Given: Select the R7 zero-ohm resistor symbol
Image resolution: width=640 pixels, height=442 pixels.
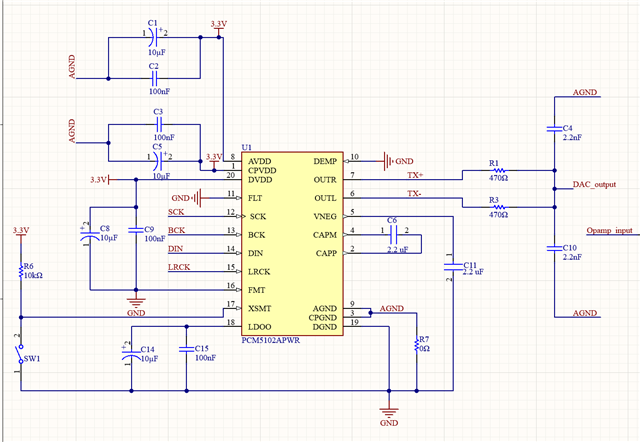Looking at the screenshot, I should tap(417, 345).
